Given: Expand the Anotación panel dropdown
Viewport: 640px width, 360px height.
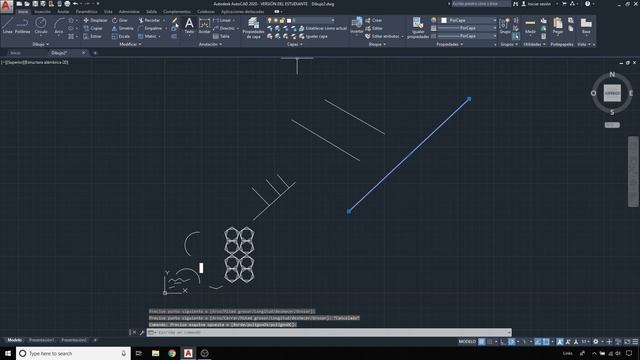Looking at the screenshot, I should pyautogui.click(x=210, y=44).
